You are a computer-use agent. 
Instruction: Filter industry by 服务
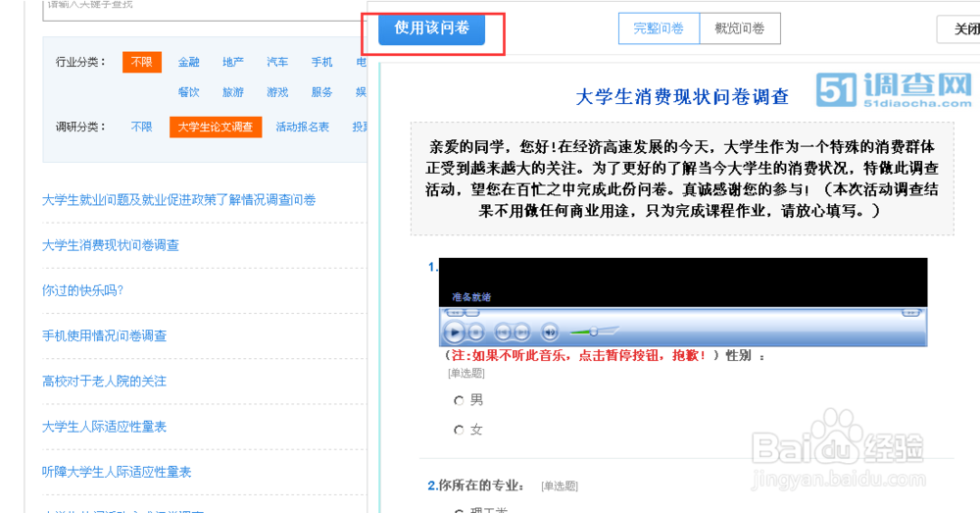321,92
